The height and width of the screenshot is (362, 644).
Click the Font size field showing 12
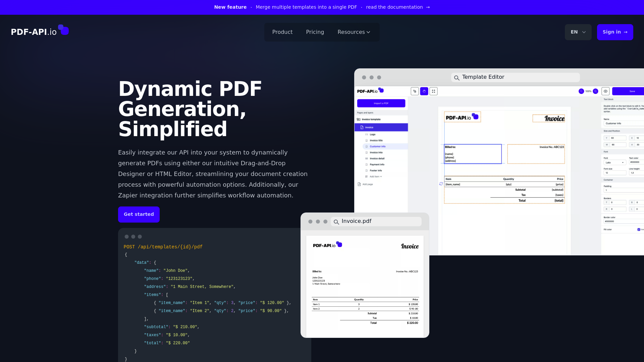pos(615,173)
